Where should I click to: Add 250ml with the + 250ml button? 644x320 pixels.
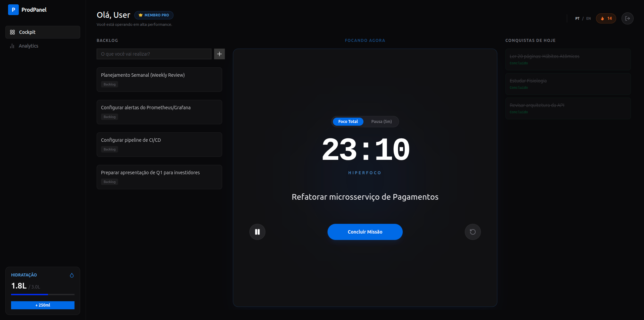point(43,305)
